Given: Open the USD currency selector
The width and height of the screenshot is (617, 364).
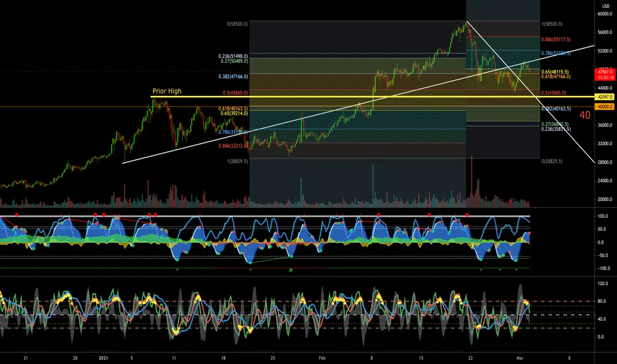Looking at the screenshot, I should (x=605, y=6).
